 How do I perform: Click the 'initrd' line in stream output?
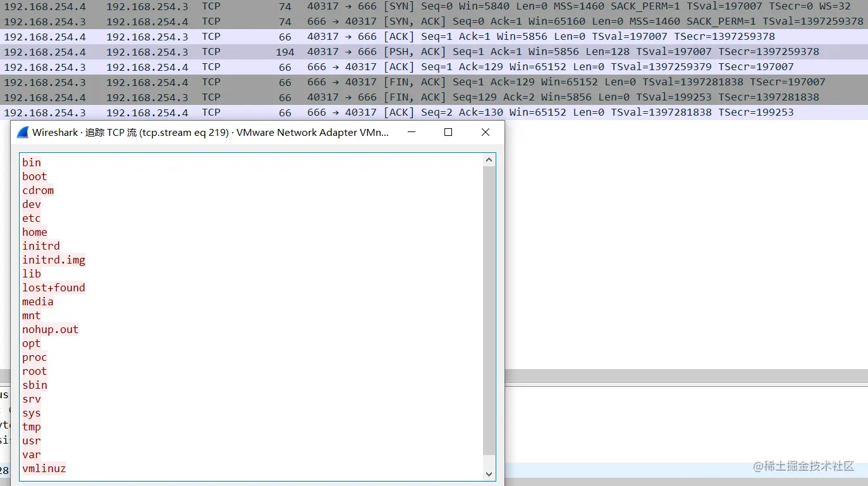(x=41, y=246)
